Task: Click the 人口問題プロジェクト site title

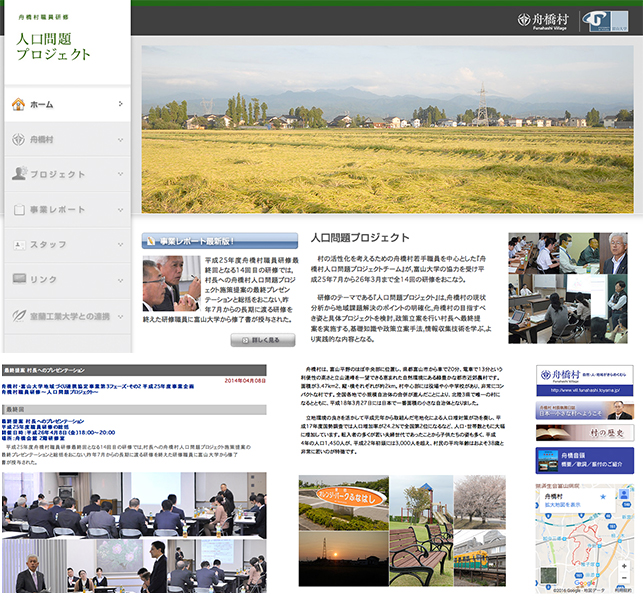Action: point(53,46)
